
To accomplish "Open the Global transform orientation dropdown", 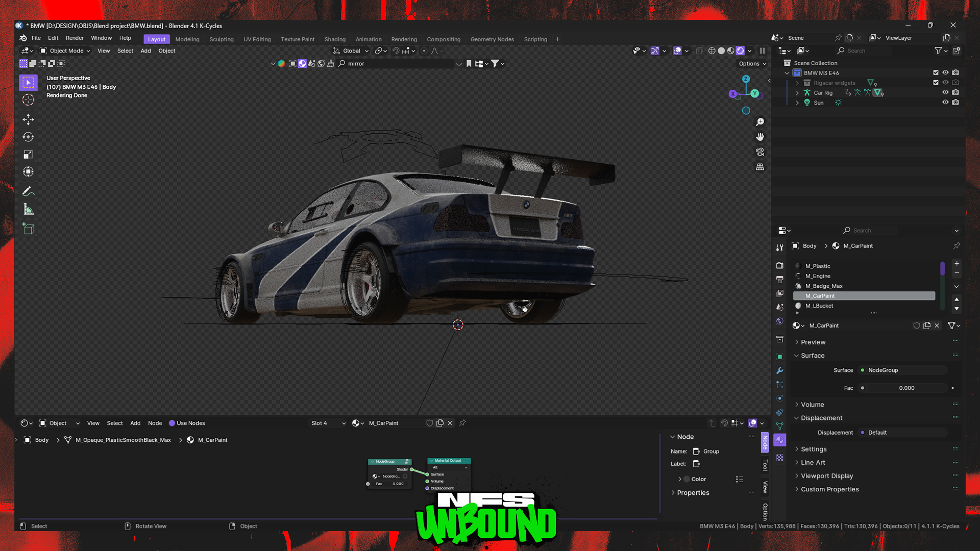I will point(351,51).
